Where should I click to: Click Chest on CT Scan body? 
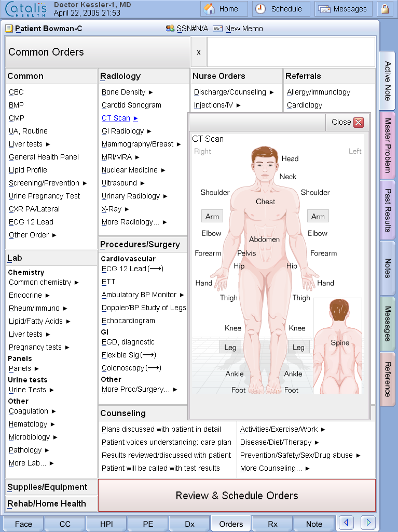266,202
